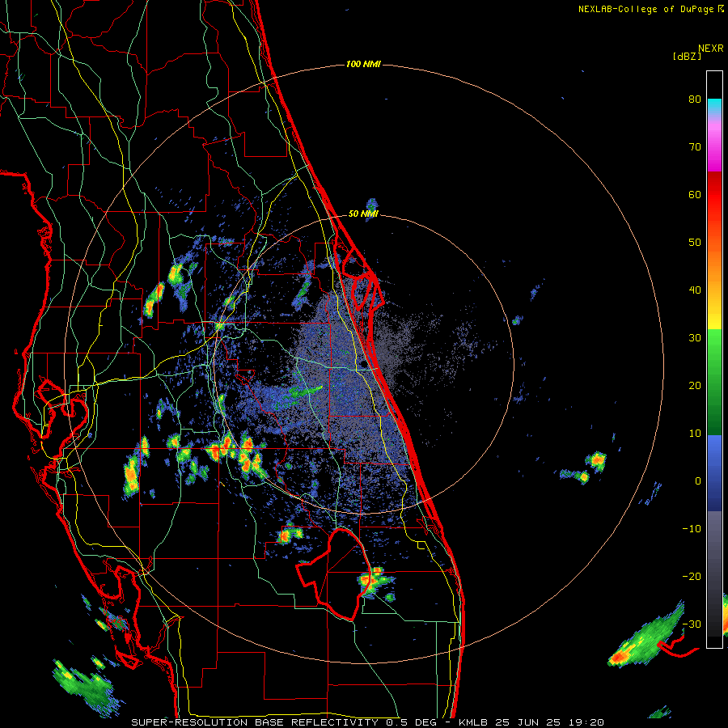The width and height of the screenshot is (728, 728).
Task: Click the Super-Resolution Base Reflectivity caption at bottom
Action: click(367, 722)
